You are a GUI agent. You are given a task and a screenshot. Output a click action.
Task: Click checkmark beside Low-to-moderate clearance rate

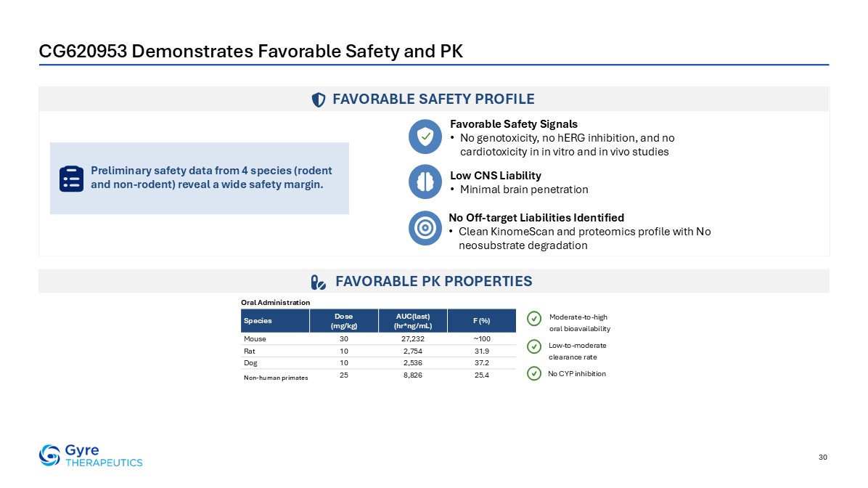[x=533, y=346]
